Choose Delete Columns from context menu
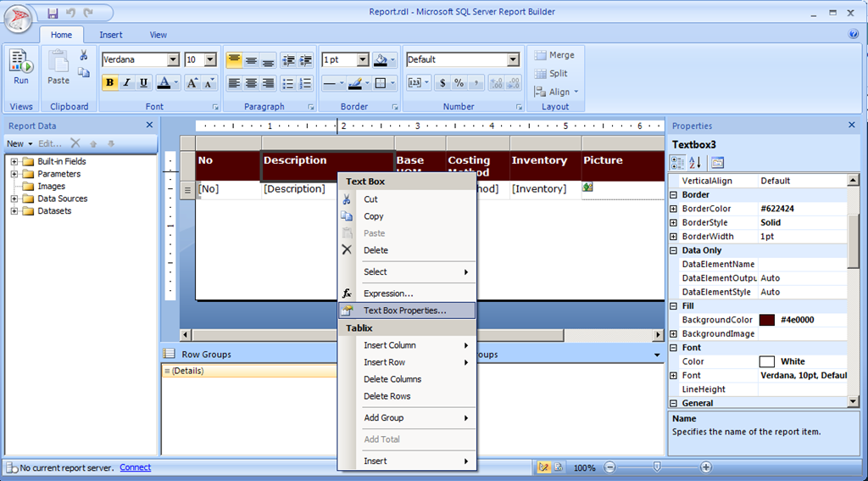The image size is (868, 481). coord(406,379)
